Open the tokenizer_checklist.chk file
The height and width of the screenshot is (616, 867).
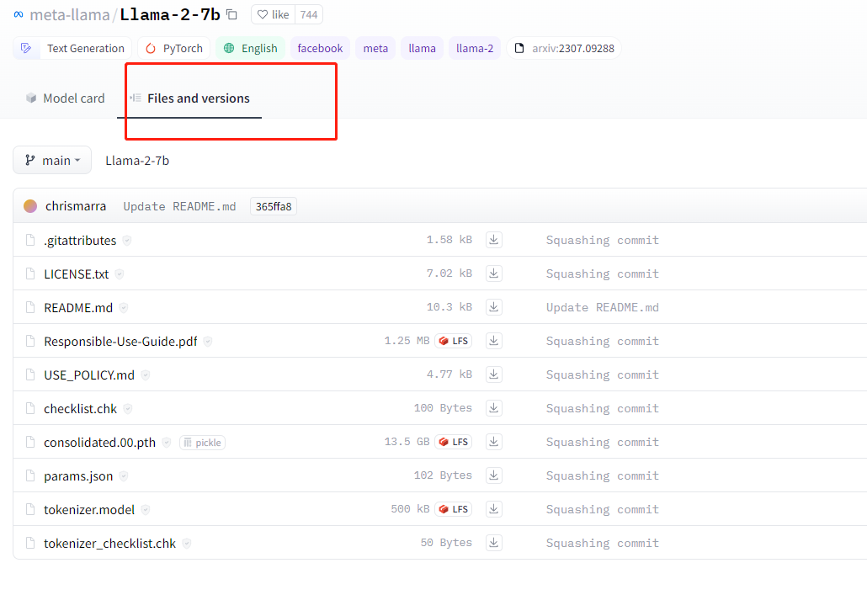click(110, 544)
